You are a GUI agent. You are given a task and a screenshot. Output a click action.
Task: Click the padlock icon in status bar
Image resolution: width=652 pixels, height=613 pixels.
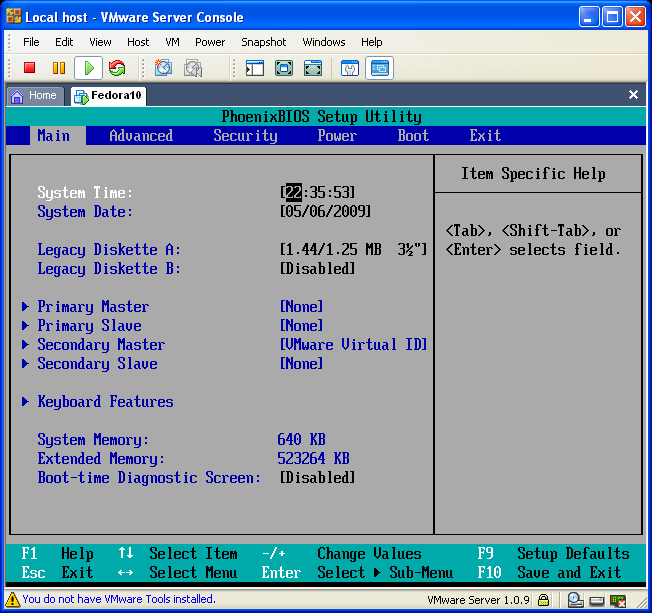click(x=543, y=600)
